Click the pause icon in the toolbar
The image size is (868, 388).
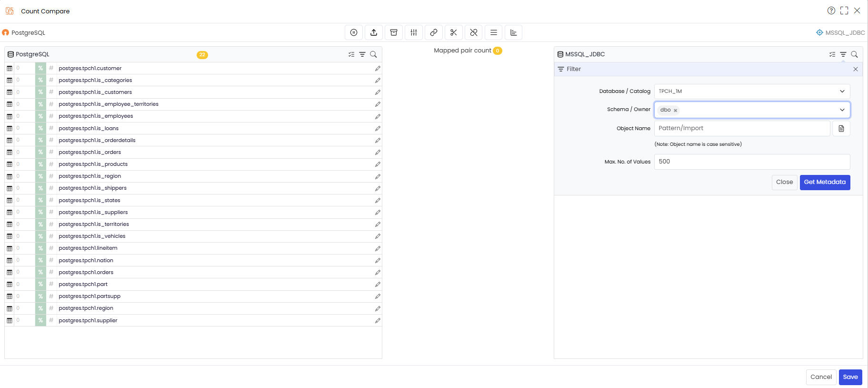pos(354,32)
